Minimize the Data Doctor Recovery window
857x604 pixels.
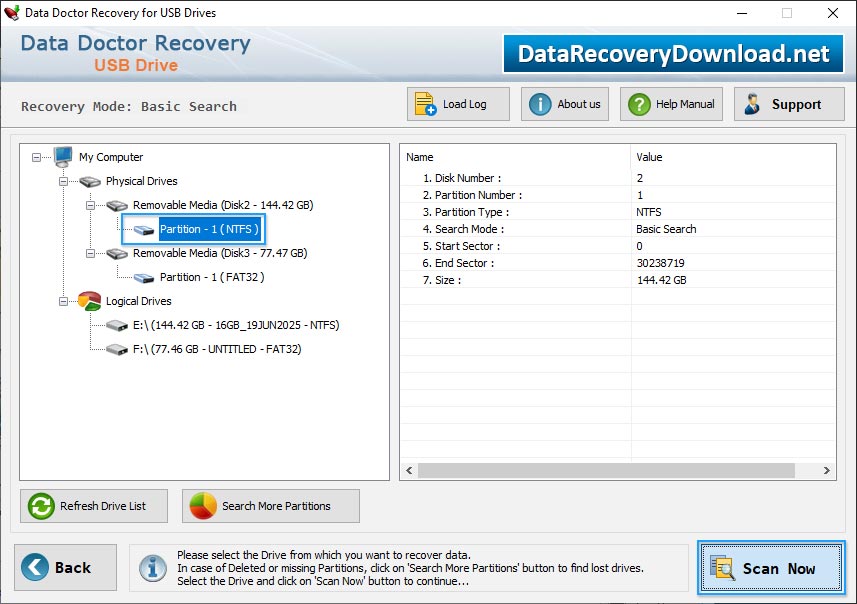pyautogui.click(x=742, y=13)
